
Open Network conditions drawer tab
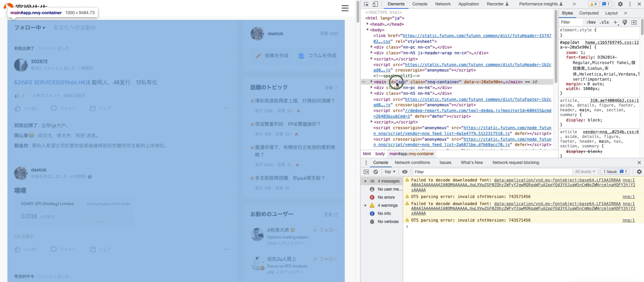412,163
